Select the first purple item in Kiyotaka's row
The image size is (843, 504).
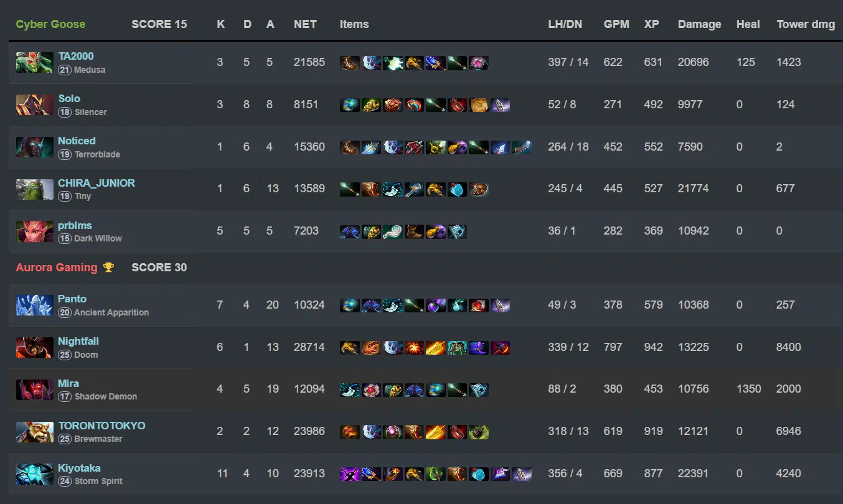click(x=350, y=474)
